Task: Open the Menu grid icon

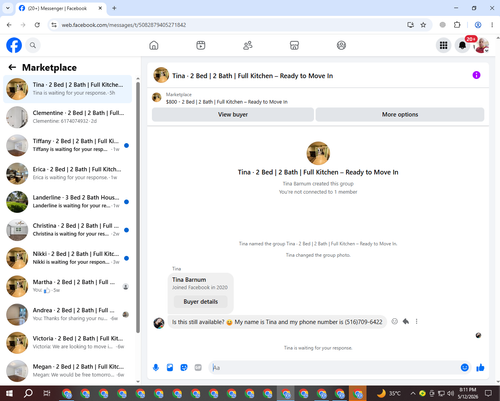Action: 443,45
